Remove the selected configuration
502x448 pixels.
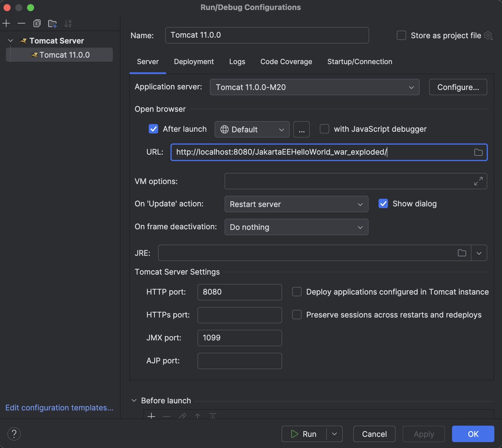click(21, 23)
